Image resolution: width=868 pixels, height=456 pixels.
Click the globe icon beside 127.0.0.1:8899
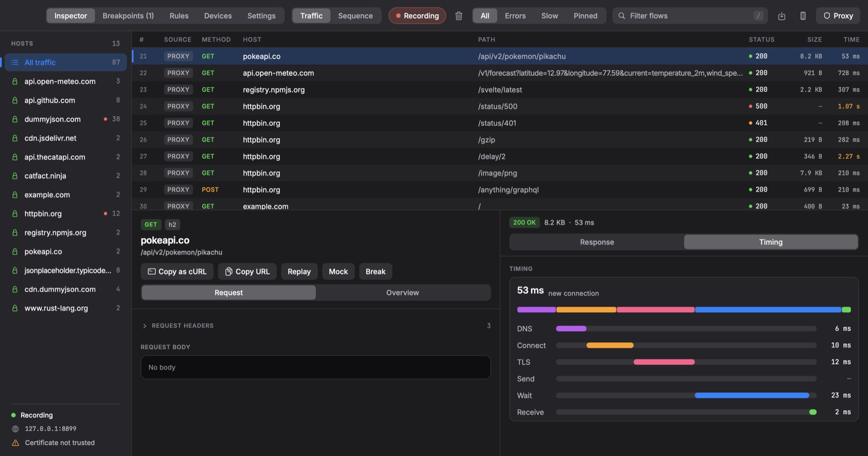click(x=15, y=428)
